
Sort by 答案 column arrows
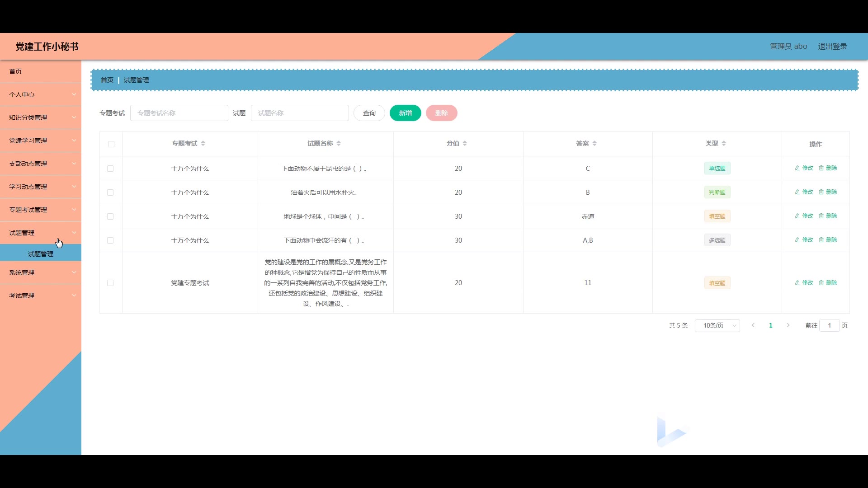(x=594, y=143)
